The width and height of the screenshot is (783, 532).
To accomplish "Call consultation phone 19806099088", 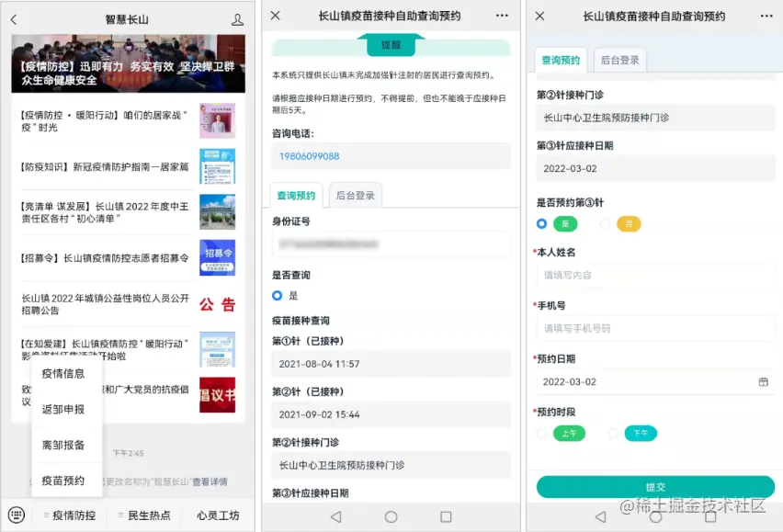I will tap(309, 156).
